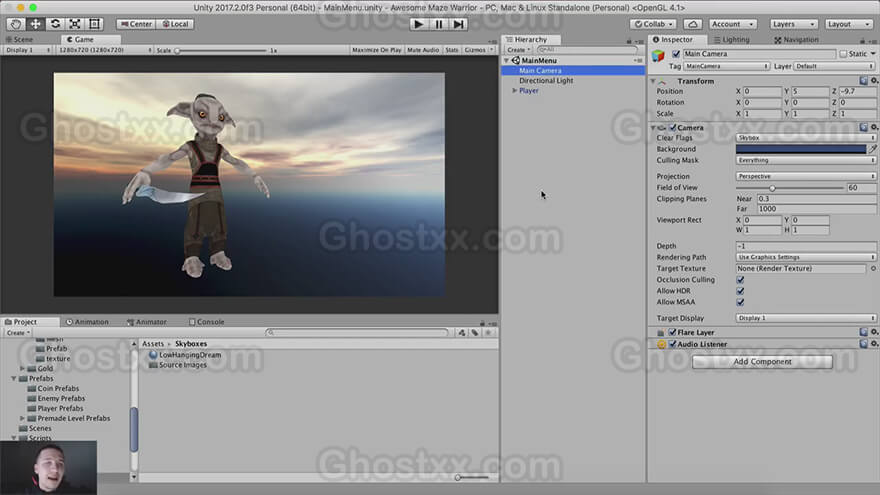The image size is (880, 495).
Task: Disable the Camera component checkbox
Action: click(673, 127)
